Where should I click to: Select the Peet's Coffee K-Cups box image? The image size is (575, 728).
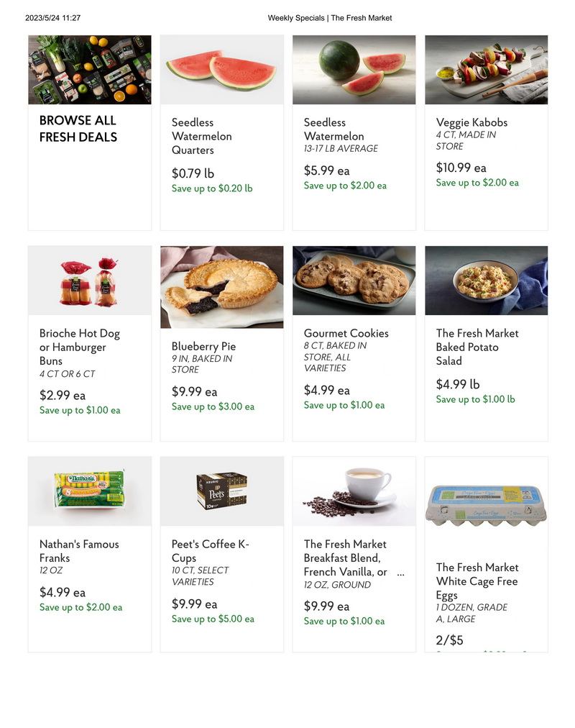tap(221, 491)
